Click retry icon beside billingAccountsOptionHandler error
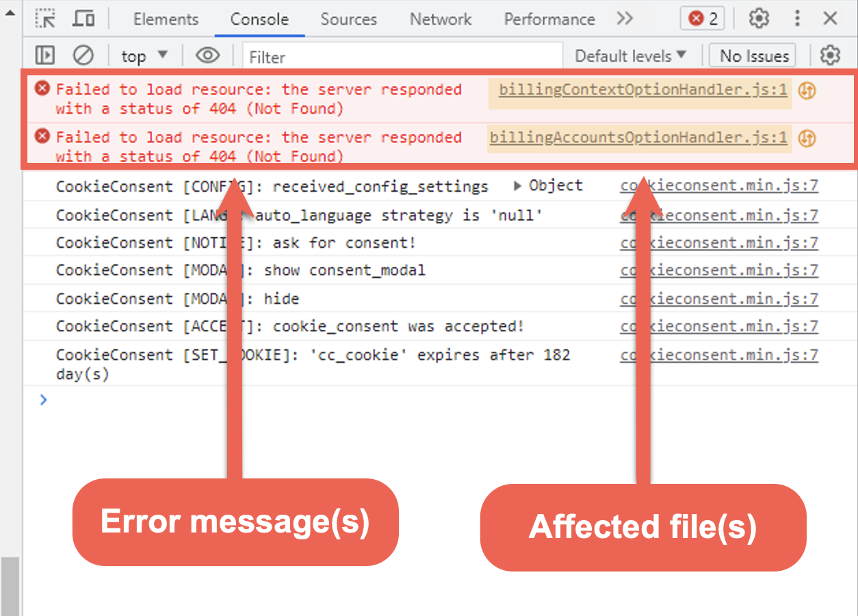The image size is (858, 616). (806, 137)
